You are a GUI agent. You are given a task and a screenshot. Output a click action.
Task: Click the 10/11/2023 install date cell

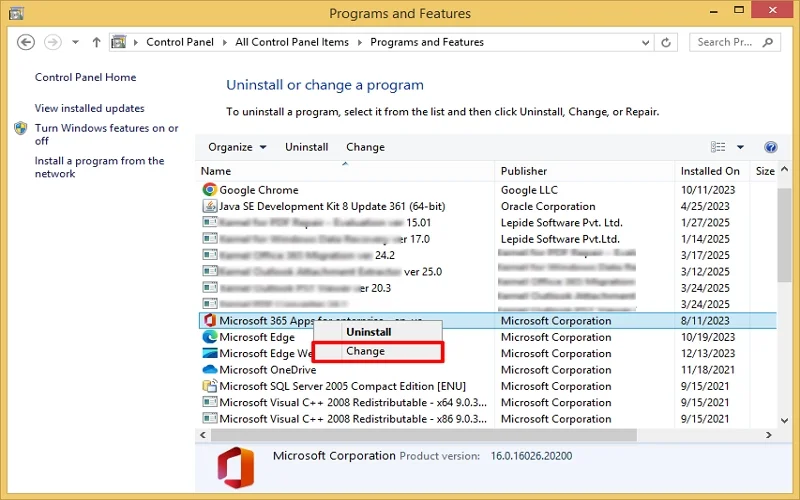[708, 190]
